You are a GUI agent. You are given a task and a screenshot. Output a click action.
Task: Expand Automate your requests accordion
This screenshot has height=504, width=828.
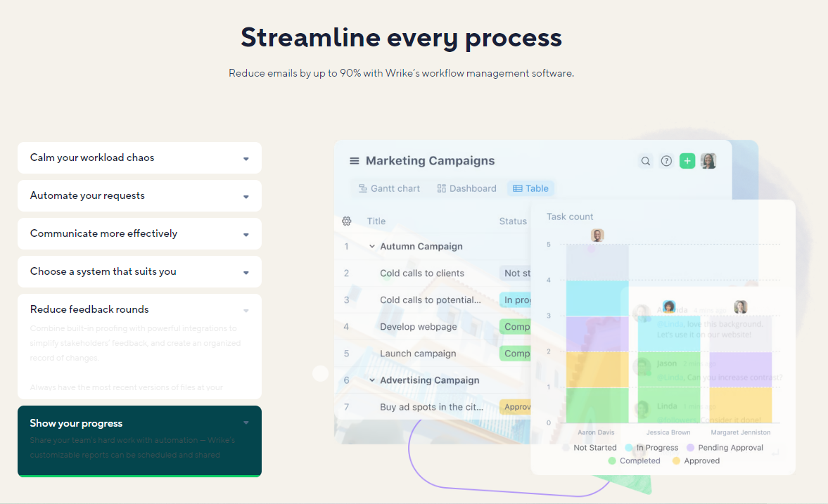click(139, 196)
